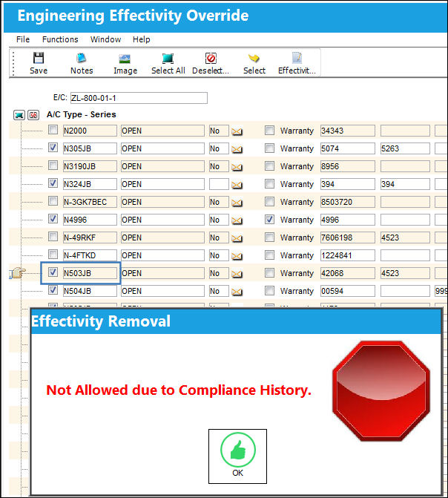
Task: Open the envelope icon in N324JB row
Action: click(237, 185)
